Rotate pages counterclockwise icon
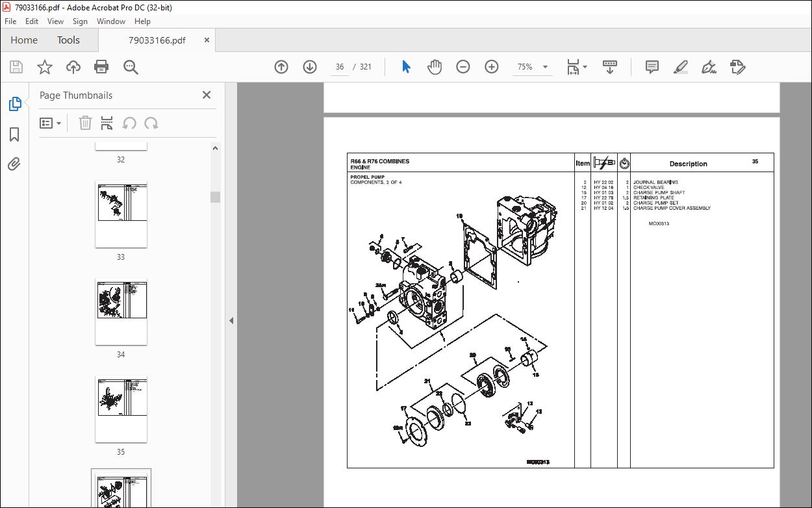Viewport: 812px width, 508px height. [129, 123]
